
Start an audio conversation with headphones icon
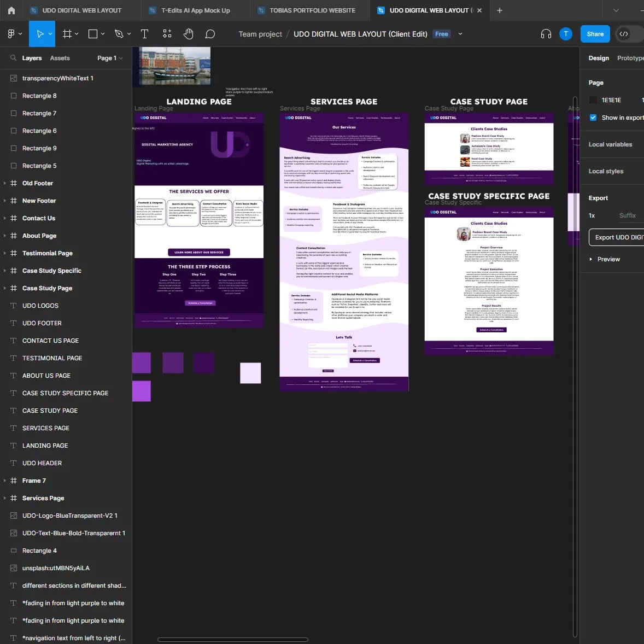tap(546, 34)
